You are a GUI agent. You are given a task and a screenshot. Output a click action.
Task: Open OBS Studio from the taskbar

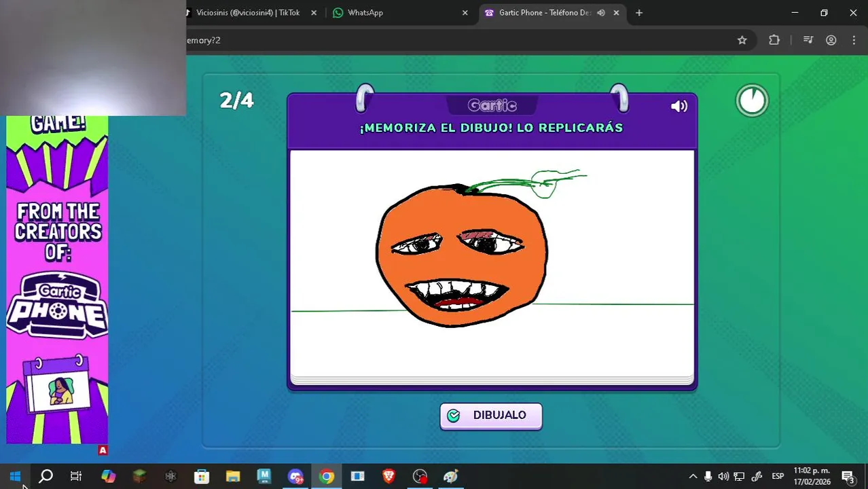tap(420, 476)
